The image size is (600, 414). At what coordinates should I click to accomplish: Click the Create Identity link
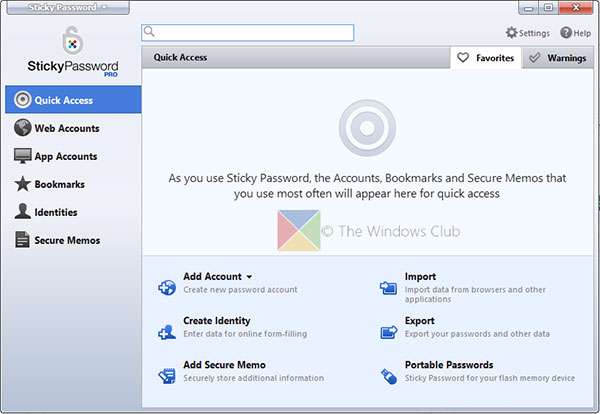click(217, 320)
